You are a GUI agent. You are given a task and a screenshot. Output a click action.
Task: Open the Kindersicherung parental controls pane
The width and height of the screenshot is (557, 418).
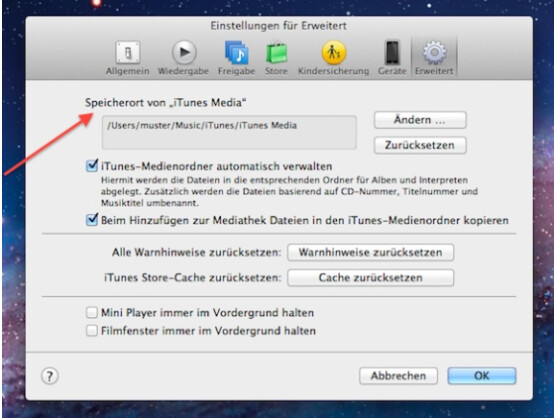333,58
